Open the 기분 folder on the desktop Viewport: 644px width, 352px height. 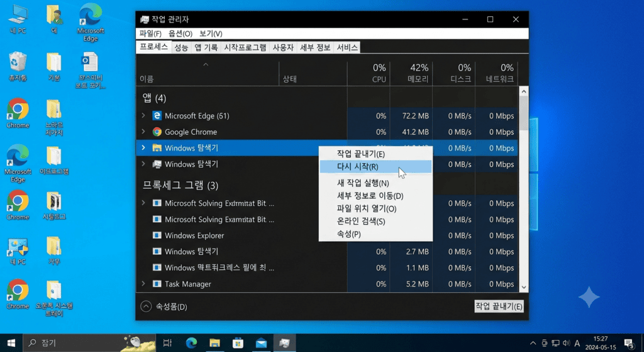(x=54, y=65)
